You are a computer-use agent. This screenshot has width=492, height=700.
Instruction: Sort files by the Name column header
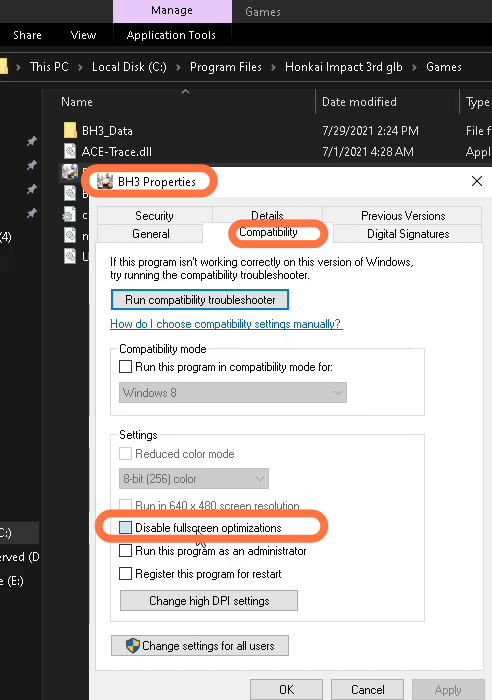click(x=77, y=102)
